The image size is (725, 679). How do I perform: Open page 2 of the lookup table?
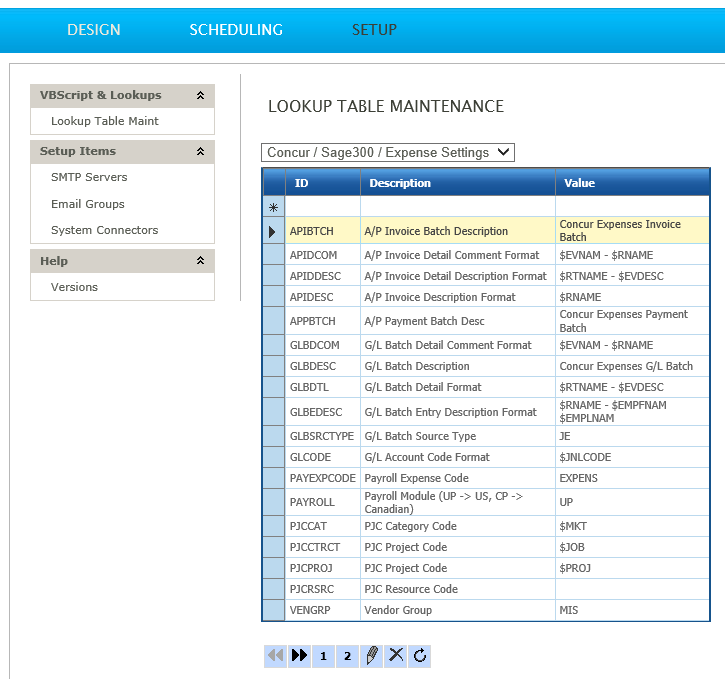(x=347, y=655)
